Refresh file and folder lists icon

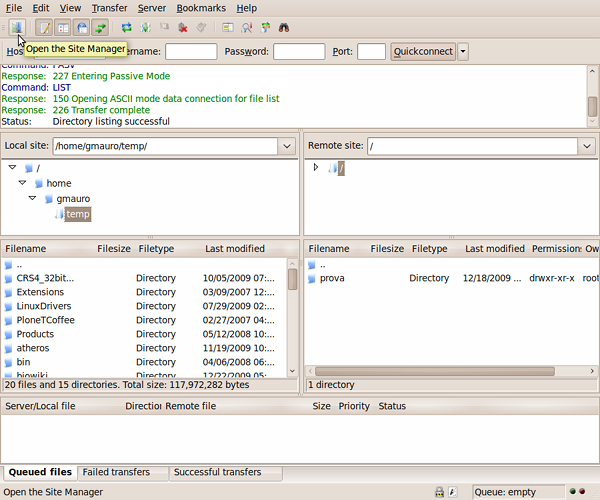click(x=127, y=28)
